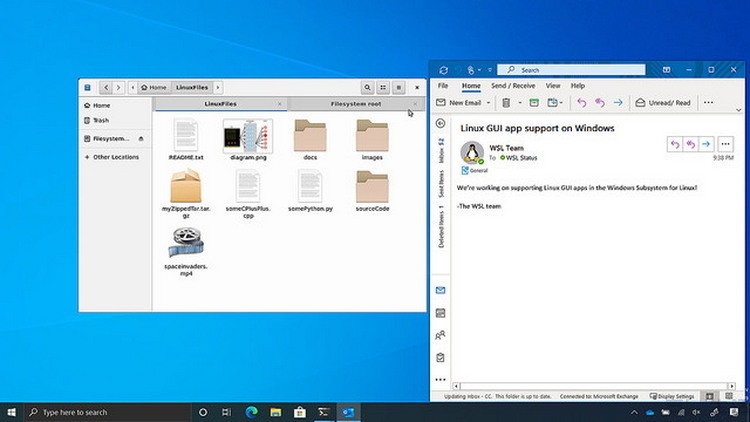
Task: Open the Help tab in Outlook
Action: (x=577, y=86)
